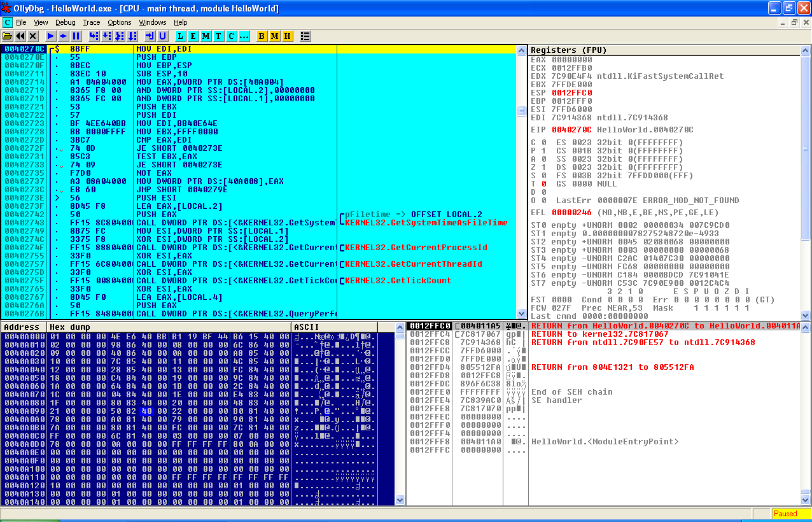Open the Log window with L icon

point(181,36)
